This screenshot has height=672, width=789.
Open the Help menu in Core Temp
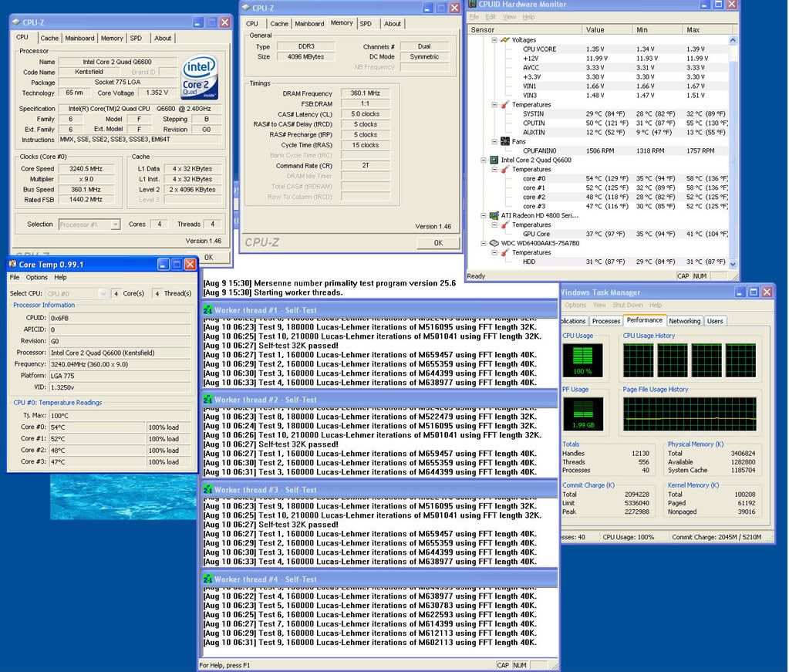click(x=60, y=277)
